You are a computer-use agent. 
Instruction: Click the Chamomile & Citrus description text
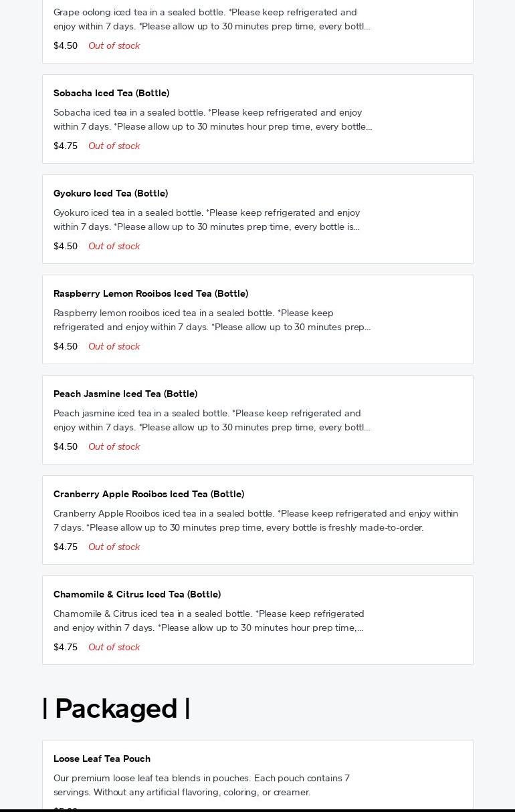pos(209,621)
